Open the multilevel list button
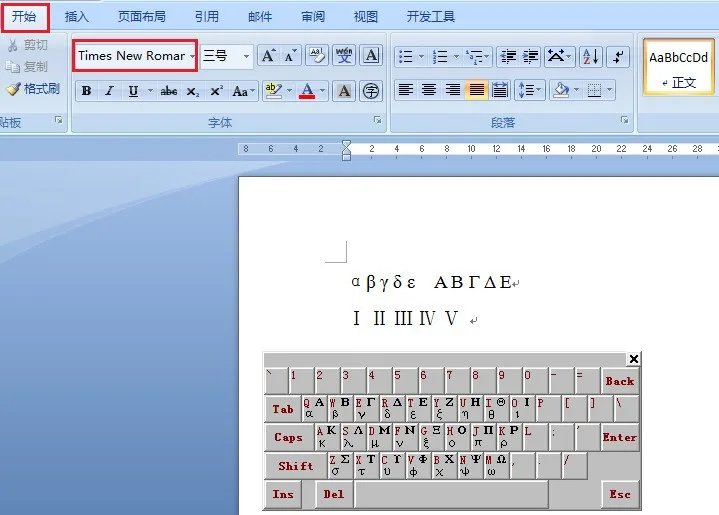719x515 pixels. (x=477, y=56)
